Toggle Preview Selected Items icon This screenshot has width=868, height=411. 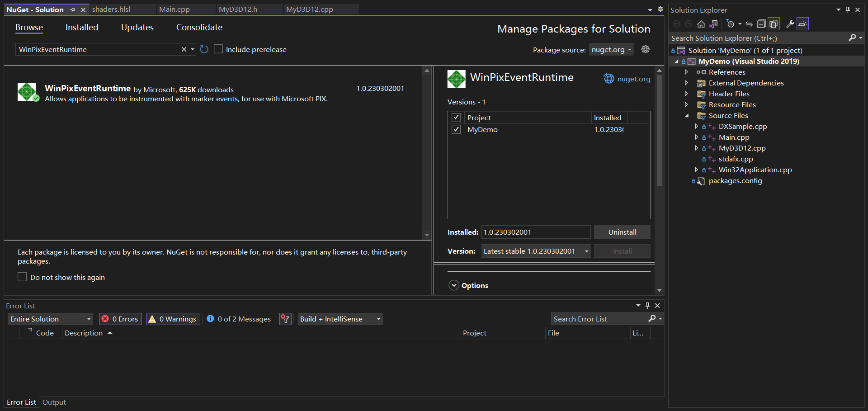click(803, 24)
